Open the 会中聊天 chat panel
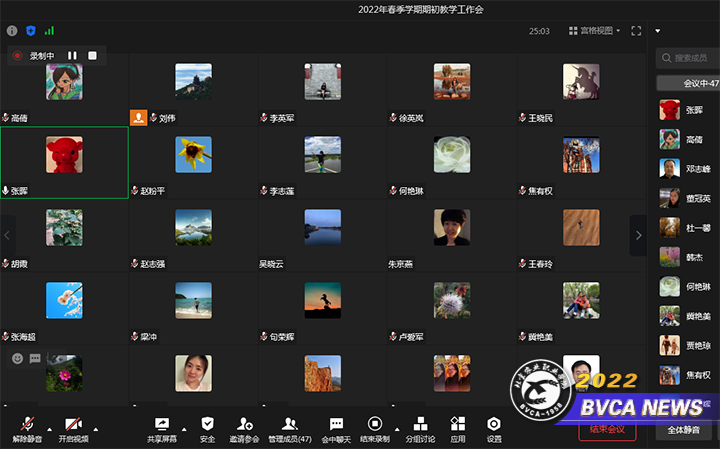Image resolution: width=720 pixels, height=449 pixels. (336, 427)
